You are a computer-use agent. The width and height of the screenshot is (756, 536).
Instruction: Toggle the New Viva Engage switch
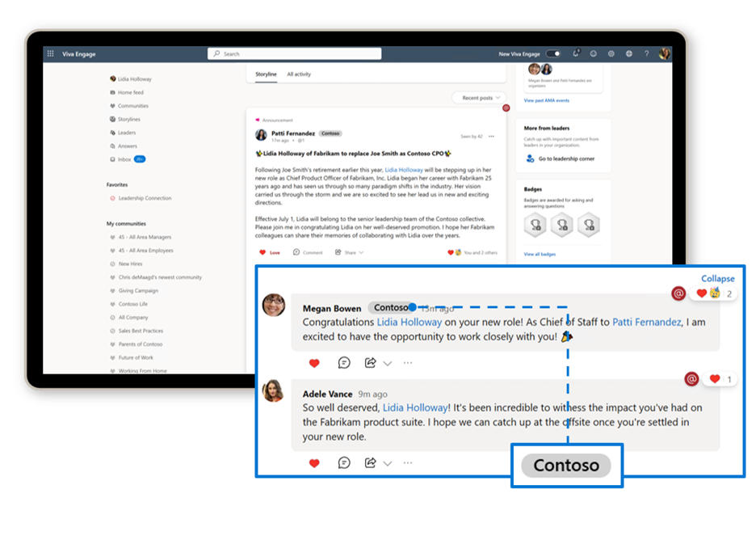click(x=553, y=53)
